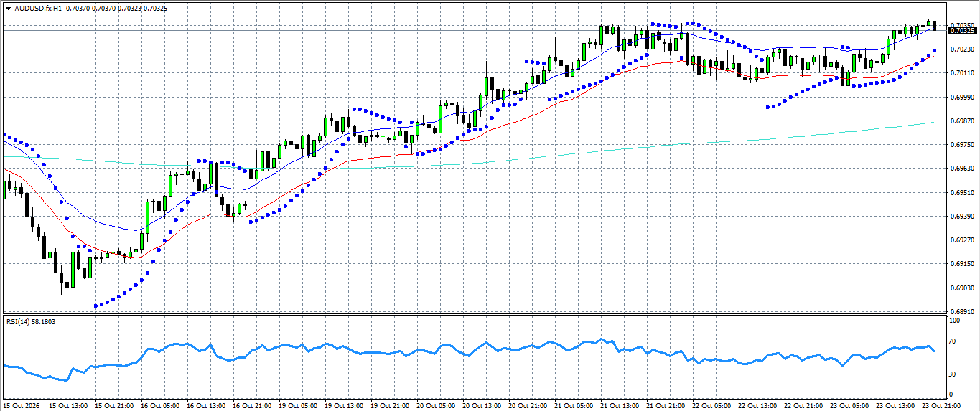
Task: Click the RSI scale value 0
Action: point(952,395)
